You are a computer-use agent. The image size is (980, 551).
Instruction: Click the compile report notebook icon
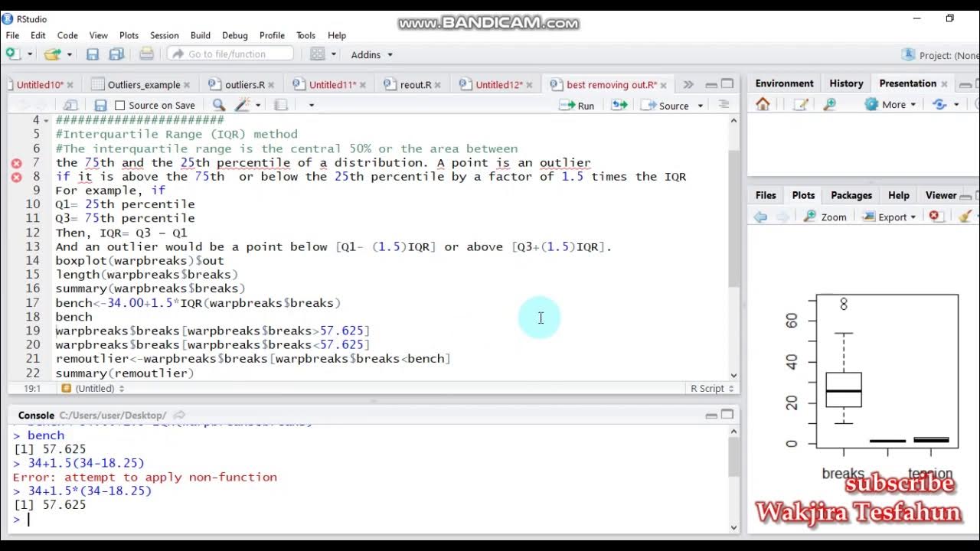[281, 106]
